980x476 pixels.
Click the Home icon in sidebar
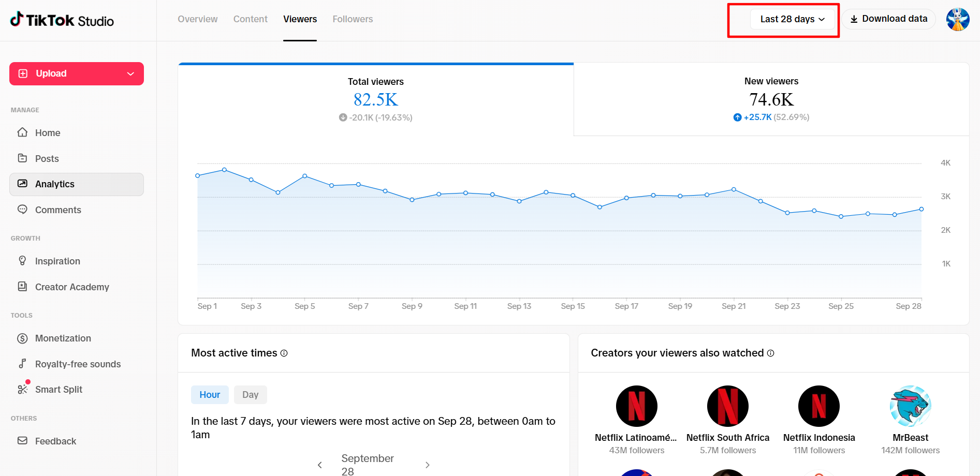click(x=22, y=132)
